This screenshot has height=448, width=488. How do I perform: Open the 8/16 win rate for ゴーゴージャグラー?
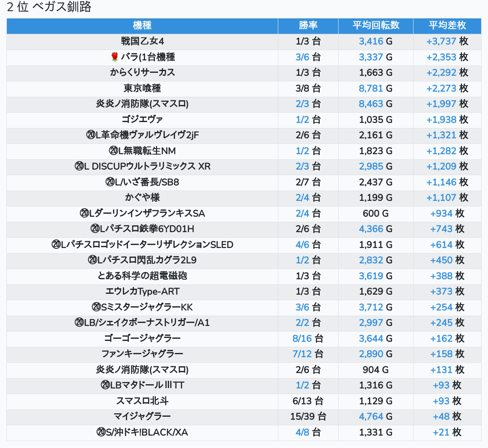click(x=302, y=338)
